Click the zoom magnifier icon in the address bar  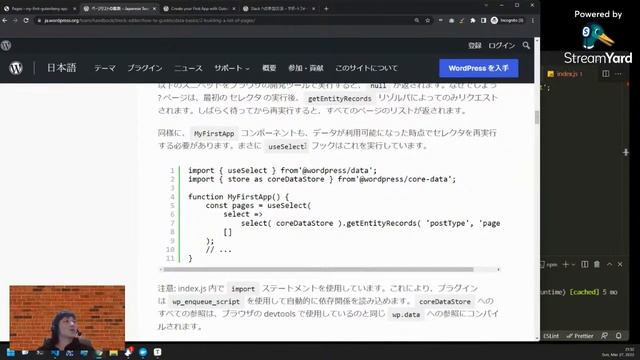coord(416,20)
